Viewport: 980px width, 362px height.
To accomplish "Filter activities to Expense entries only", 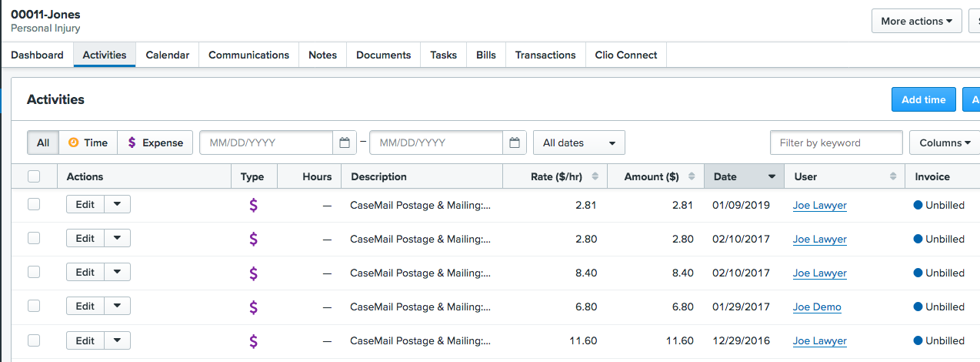I will pos(155,142).
